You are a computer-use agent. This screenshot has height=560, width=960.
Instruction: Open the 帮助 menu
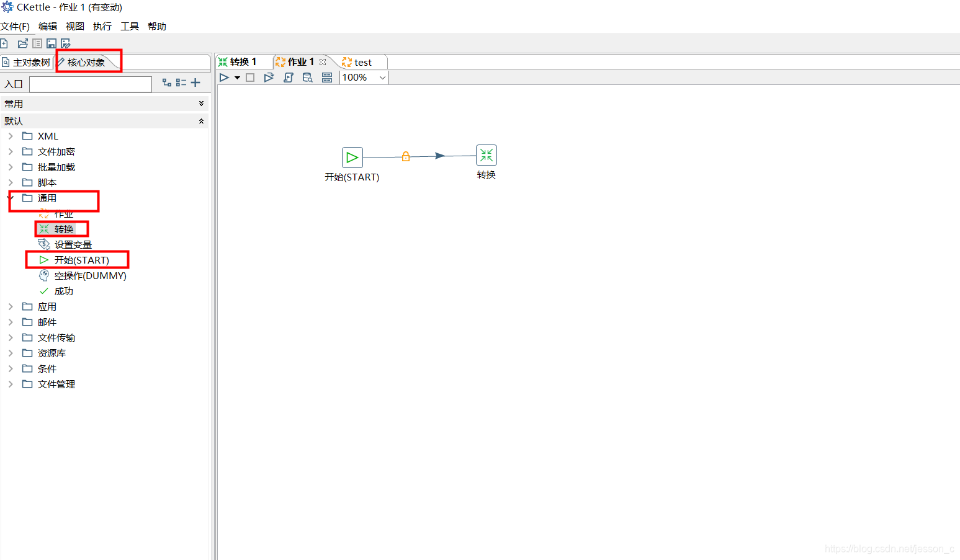pos(157,27)
